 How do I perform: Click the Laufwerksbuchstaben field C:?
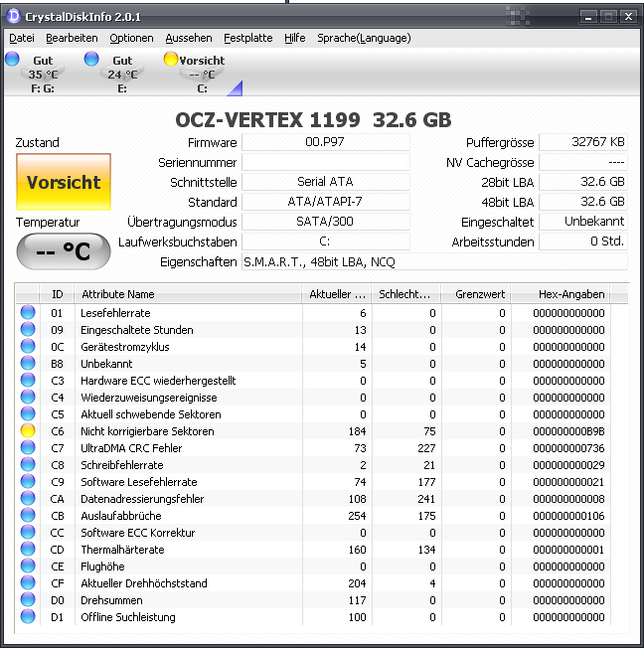coord(326,242)
